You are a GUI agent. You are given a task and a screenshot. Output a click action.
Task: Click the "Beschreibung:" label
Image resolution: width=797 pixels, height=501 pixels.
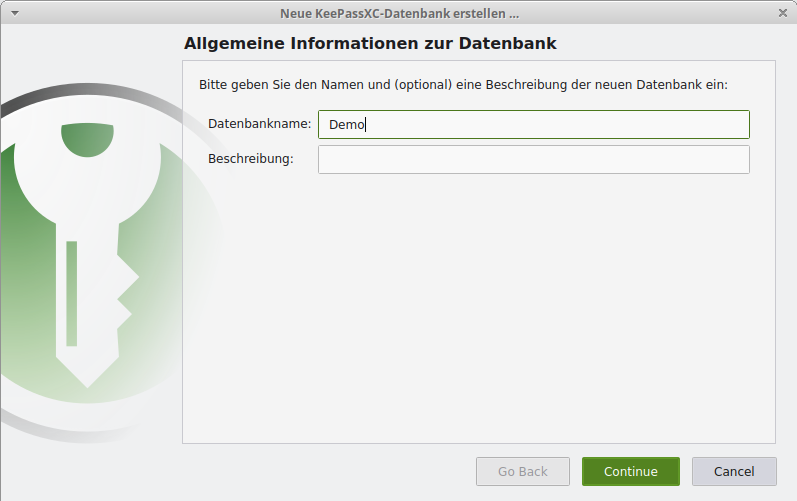(251, 160)
